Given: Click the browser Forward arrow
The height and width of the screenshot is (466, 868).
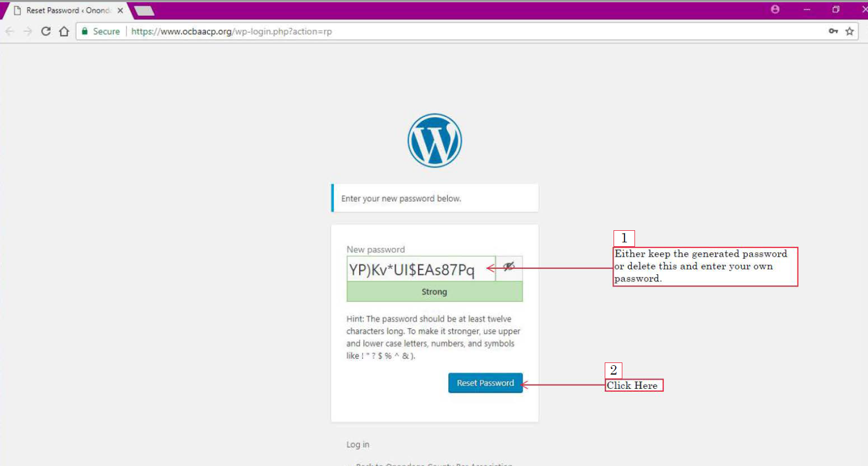Looking at the screenshot, I should point(28,31).
